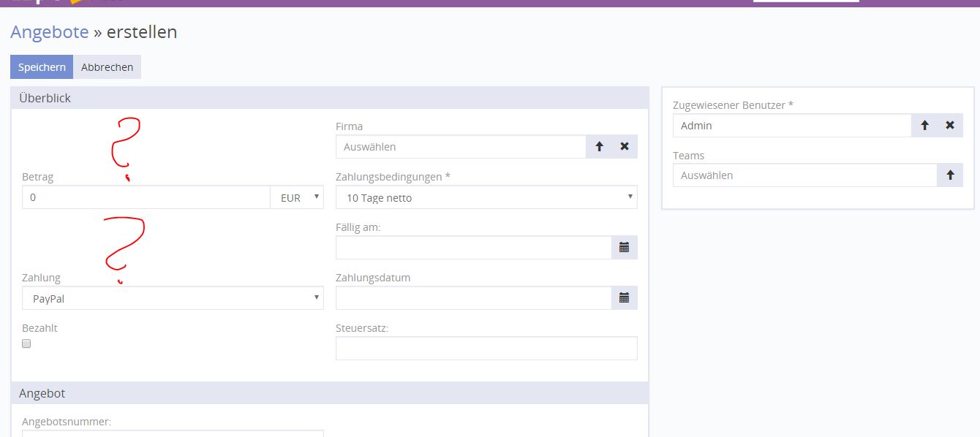Go to Angebote breadcrumb link
Image resolution: width=980 pixels, height=437 pixels.
click(50, 32)
